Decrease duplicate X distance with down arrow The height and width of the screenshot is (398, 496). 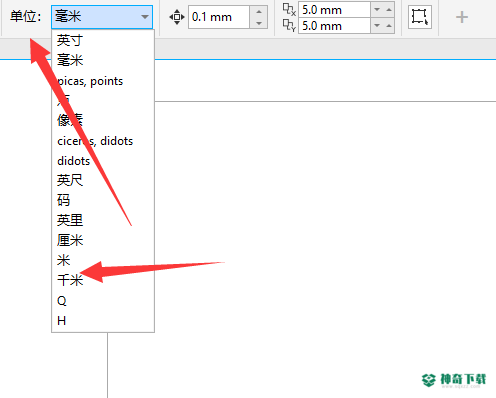tap(377, 10)
